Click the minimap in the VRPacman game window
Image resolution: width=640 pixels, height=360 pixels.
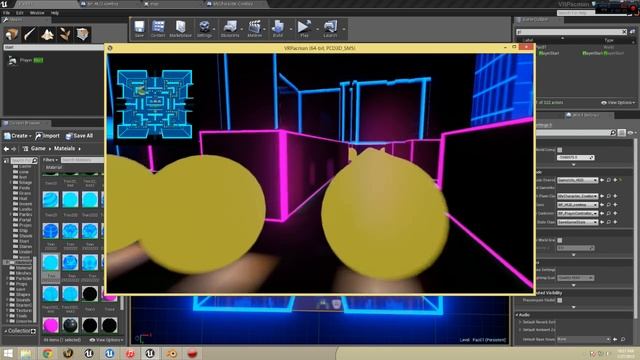pyautogui.click(x=154, y=104)
